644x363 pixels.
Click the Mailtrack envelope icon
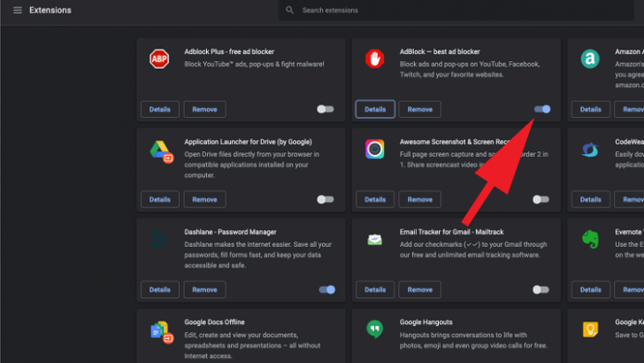click(x=374, y=239)
